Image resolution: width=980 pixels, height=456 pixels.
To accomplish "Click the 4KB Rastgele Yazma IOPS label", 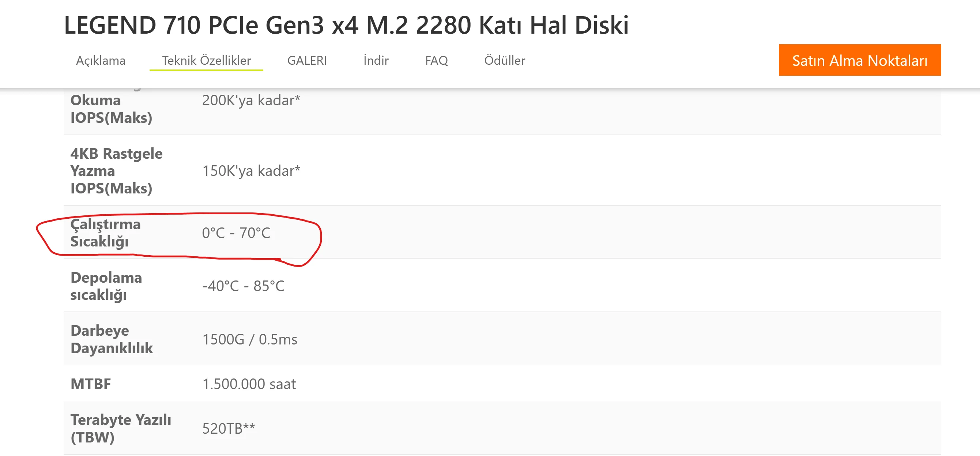I will [116, 171].
